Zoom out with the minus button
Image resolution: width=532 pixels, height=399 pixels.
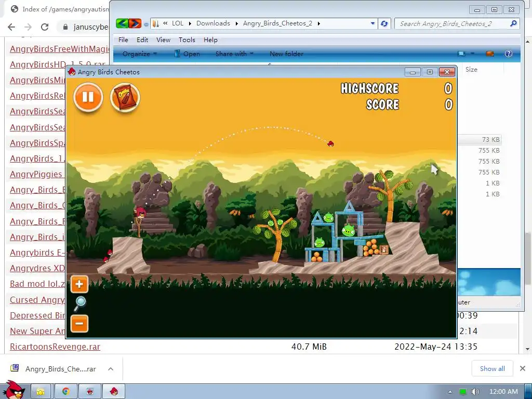pyautogui.click(x=79, y=323)
